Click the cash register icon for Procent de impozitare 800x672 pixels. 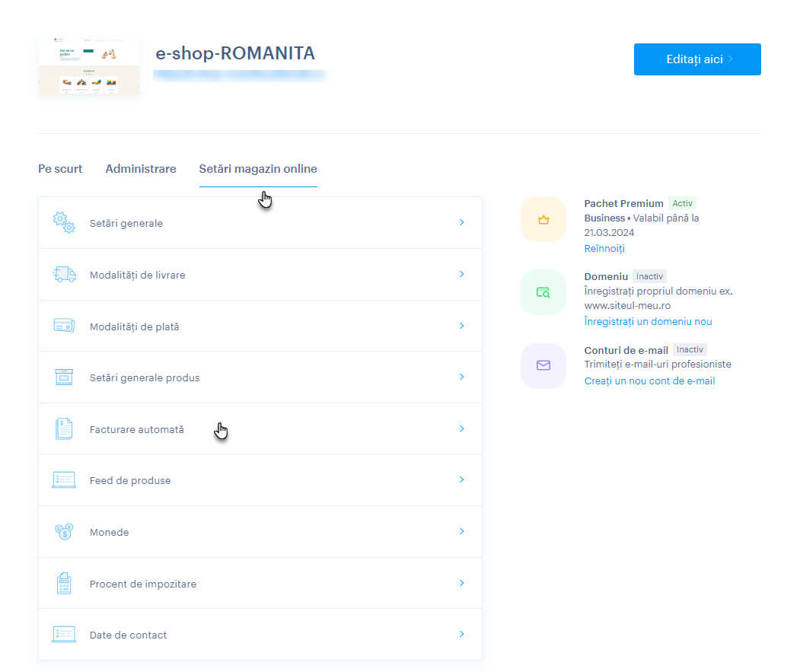point(64,583)
